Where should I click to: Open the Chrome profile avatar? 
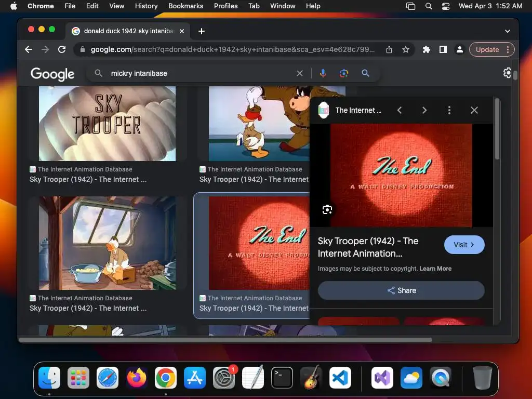click(459, 49)
